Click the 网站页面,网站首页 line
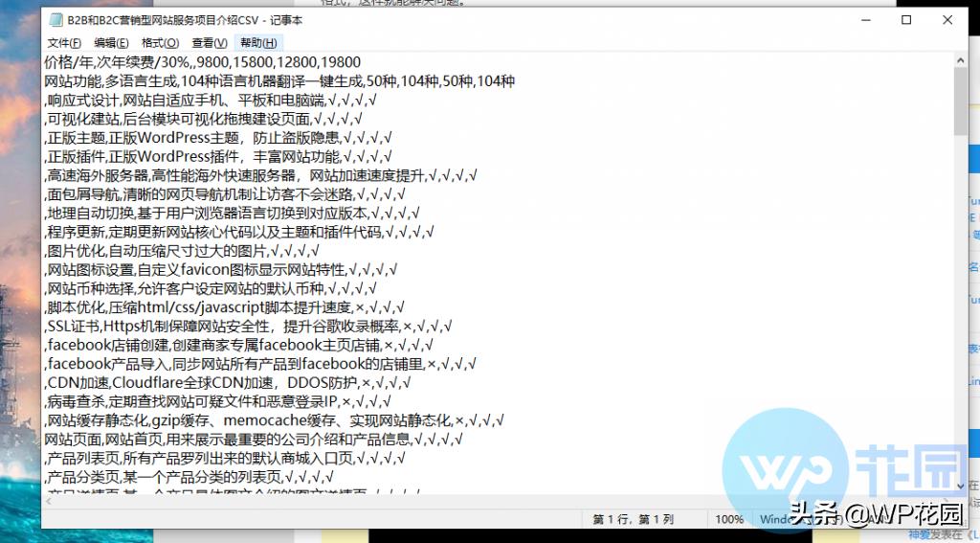Image resolution: width=980 pixels, height=543 pixels. 254,440
